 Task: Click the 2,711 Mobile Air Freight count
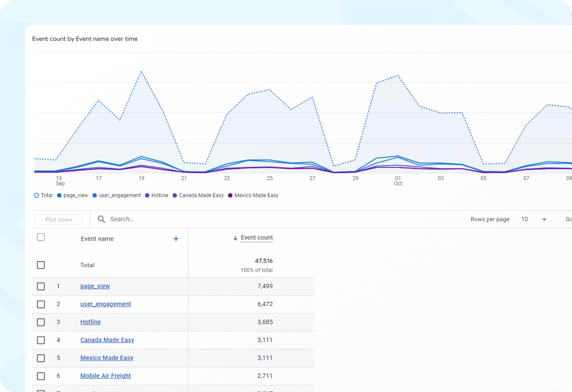tap(265, 376)
